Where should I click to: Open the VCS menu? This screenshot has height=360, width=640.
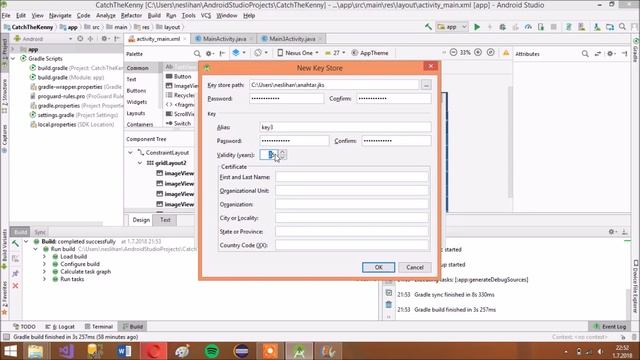pyautogui.click(x=206, y=16)
